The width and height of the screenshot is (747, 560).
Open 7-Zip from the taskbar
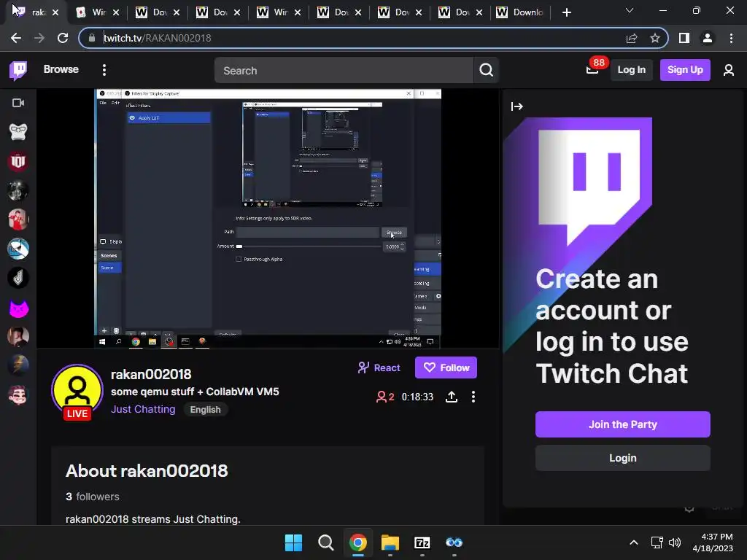click(422, 542)
